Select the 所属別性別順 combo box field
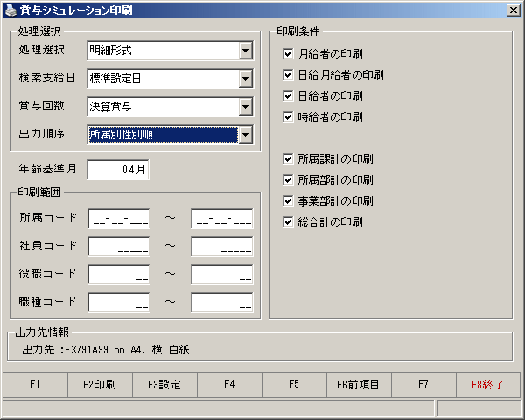Image resolution: width=525 pixels, height=420 pixels. pyautogui.click(x=170, y=135)
